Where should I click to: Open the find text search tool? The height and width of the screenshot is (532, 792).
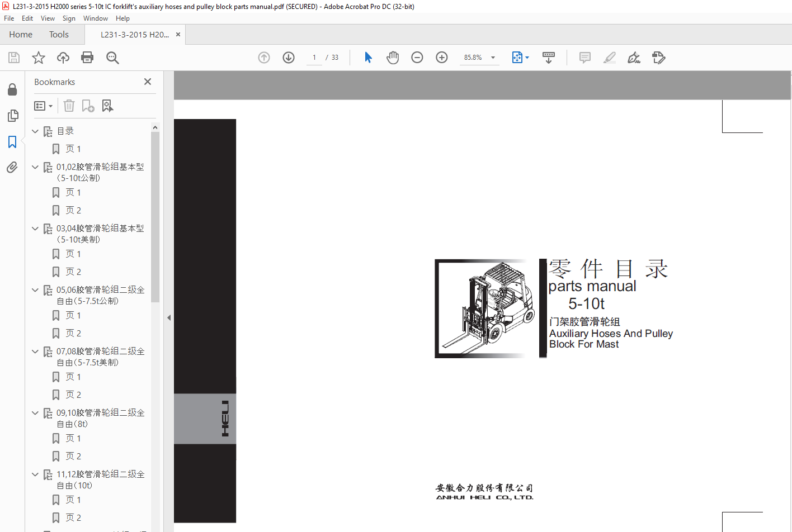pyautogui.click(x=112, y=58)
